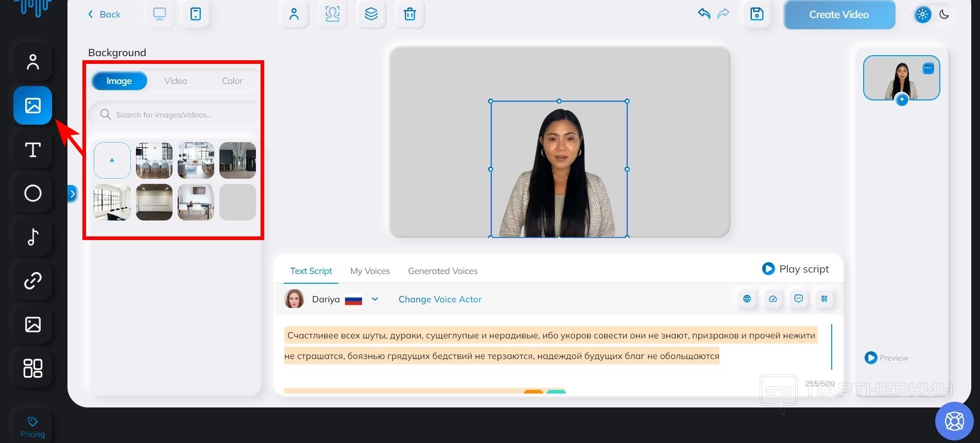Switch to the Video background tab
Image resolution: width=980 pixels, height=443 pixels.
coord(176,81)
